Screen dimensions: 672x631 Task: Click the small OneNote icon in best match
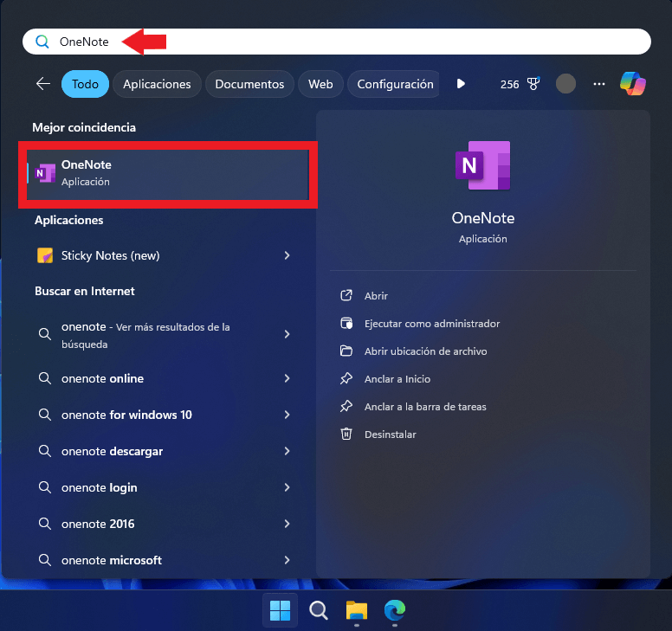45,173
